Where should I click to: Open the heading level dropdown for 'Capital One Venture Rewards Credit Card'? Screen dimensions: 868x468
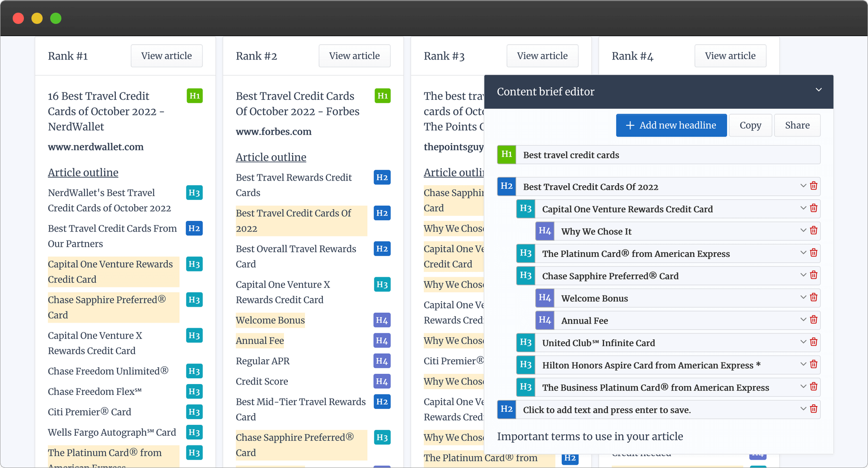tap(802, 208)
